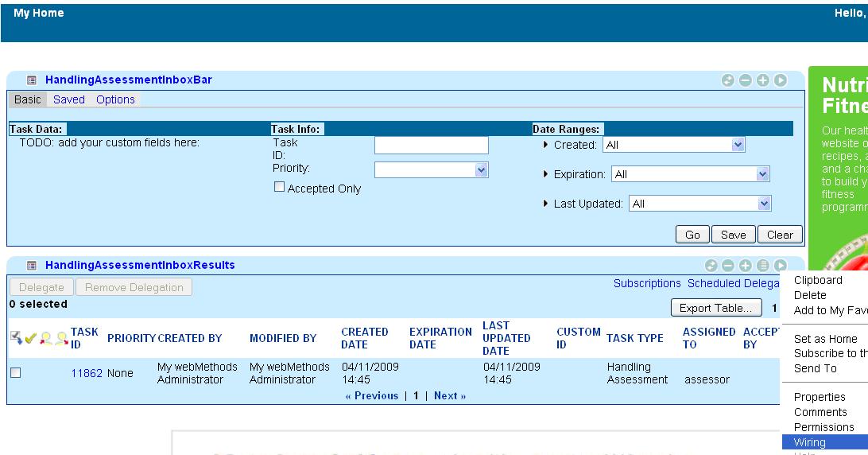Click the Go search button
The width and height of the screenshot is (868, 455).
point(692,235)
